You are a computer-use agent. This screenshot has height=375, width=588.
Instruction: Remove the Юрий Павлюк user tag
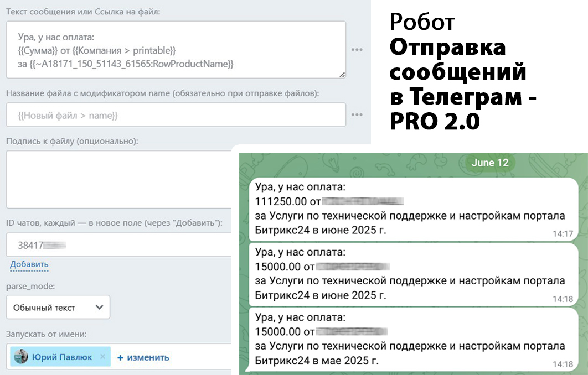click(102, 357)
